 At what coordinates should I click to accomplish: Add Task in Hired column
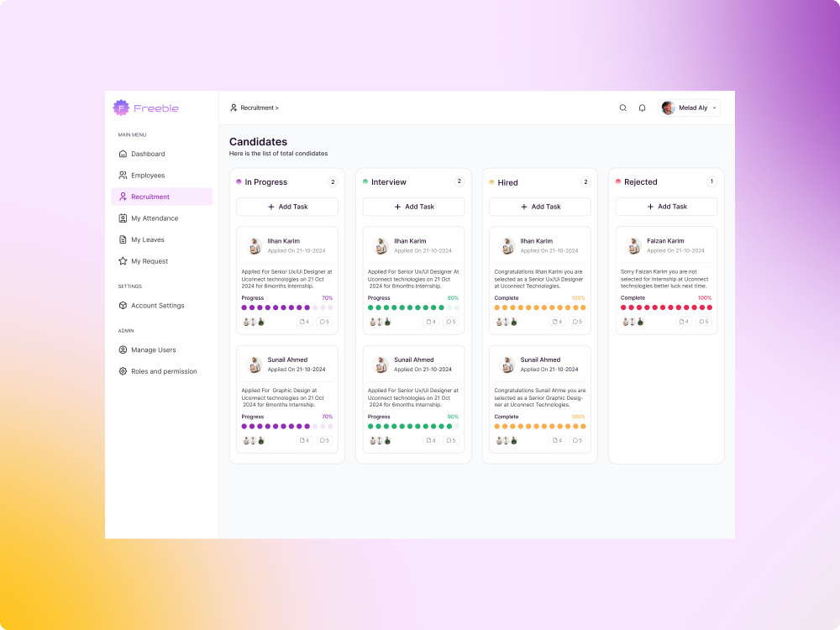[540, 207]
